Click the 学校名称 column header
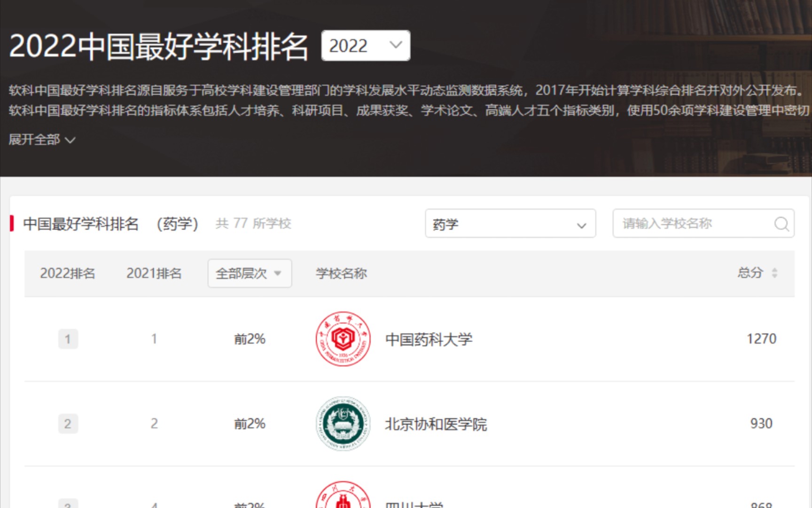The height and width of the screenshot is (508, 812). pyautogui.click(x=341, y=273)
